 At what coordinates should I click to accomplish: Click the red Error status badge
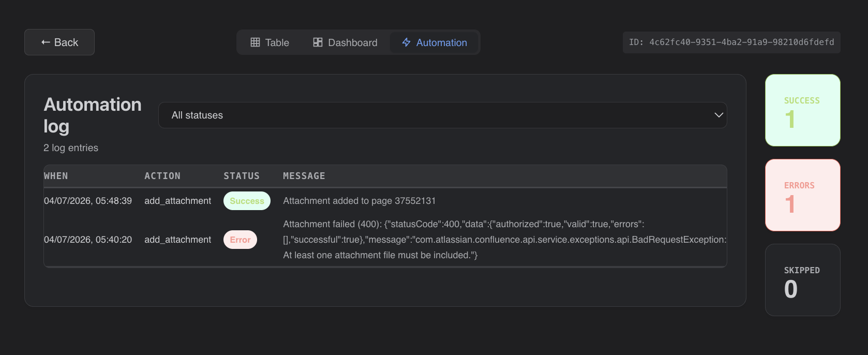(240, 240)
